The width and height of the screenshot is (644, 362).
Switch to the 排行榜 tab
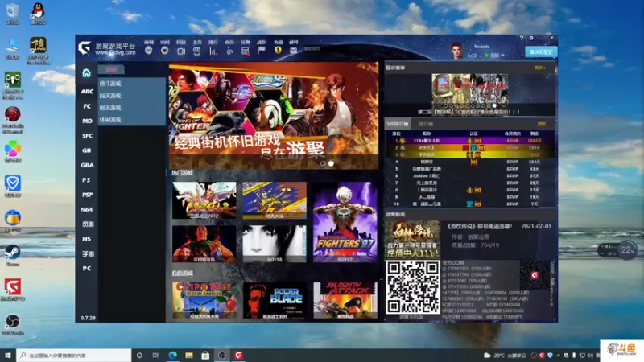pos(426,124)
